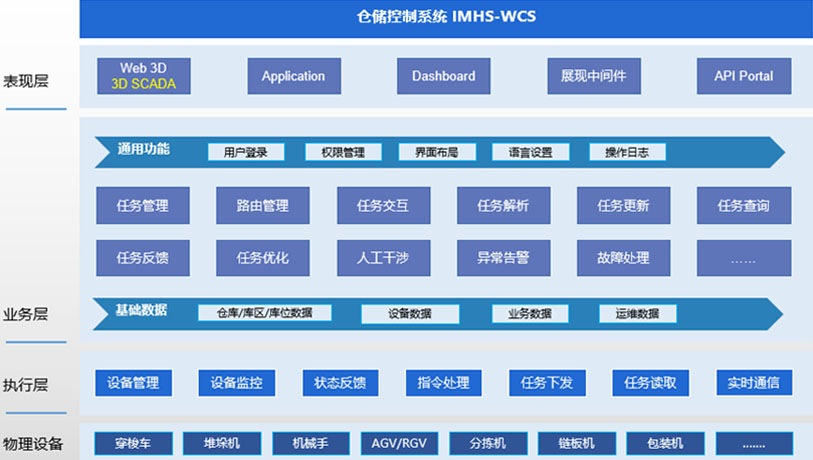Select the 指令处理 block

click(x=444, y=383)
